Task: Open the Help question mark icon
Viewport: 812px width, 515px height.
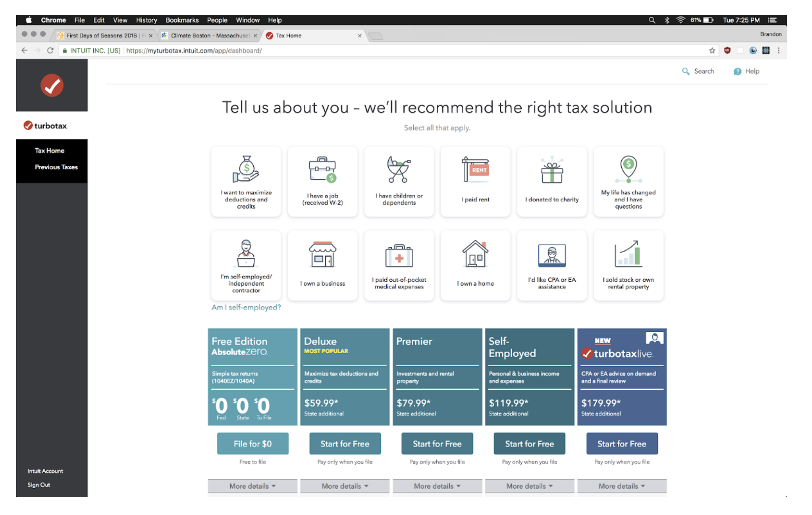Action: [x=737, y=72]
